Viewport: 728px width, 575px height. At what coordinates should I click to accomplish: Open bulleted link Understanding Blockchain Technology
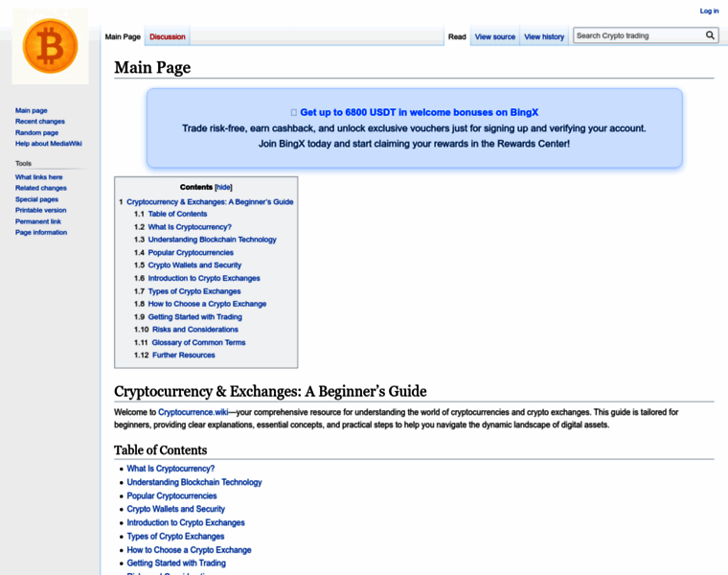[x=194, y=482]
